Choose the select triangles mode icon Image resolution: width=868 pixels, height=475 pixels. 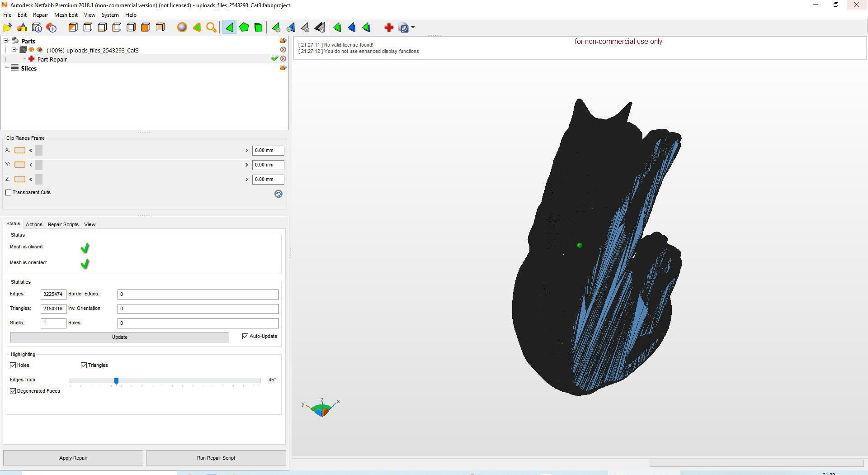pyautogui.click(x=229, y=28)
